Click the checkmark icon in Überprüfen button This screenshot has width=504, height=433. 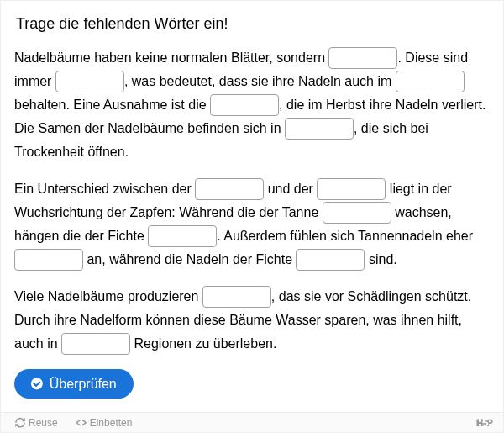(x=37, y=383)
